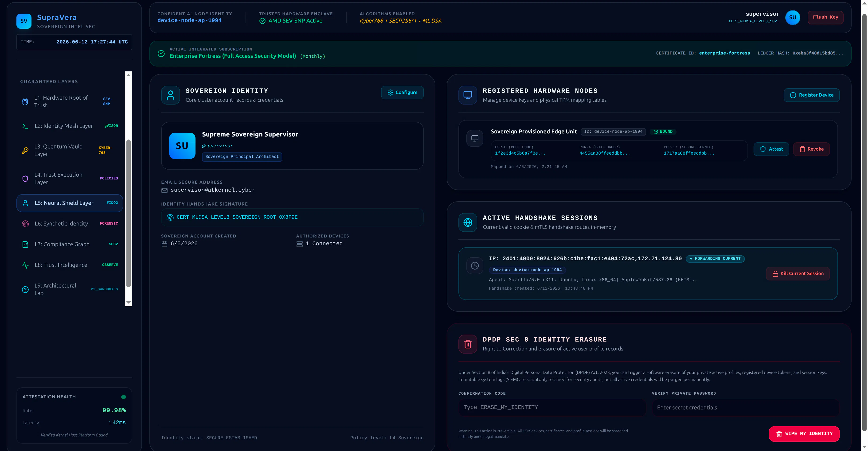The image size is (868, 451).
Task: Click the Registered Hardware Nodes monitor icon
Action: click(x=468, y=95)
